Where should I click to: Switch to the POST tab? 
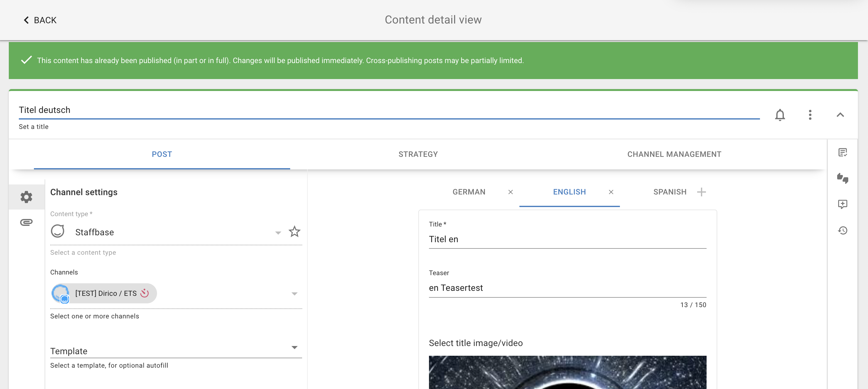pos(162,154)
